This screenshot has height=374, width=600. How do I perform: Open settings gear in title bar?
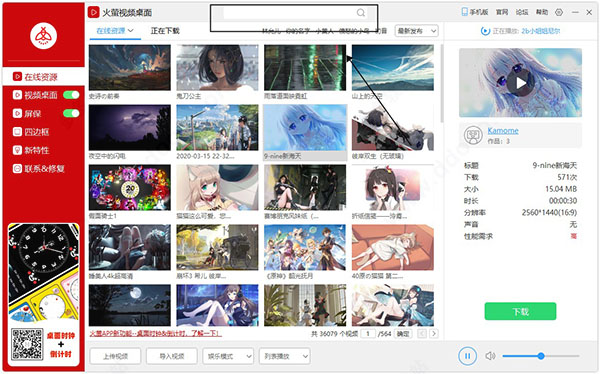(559, 12)
